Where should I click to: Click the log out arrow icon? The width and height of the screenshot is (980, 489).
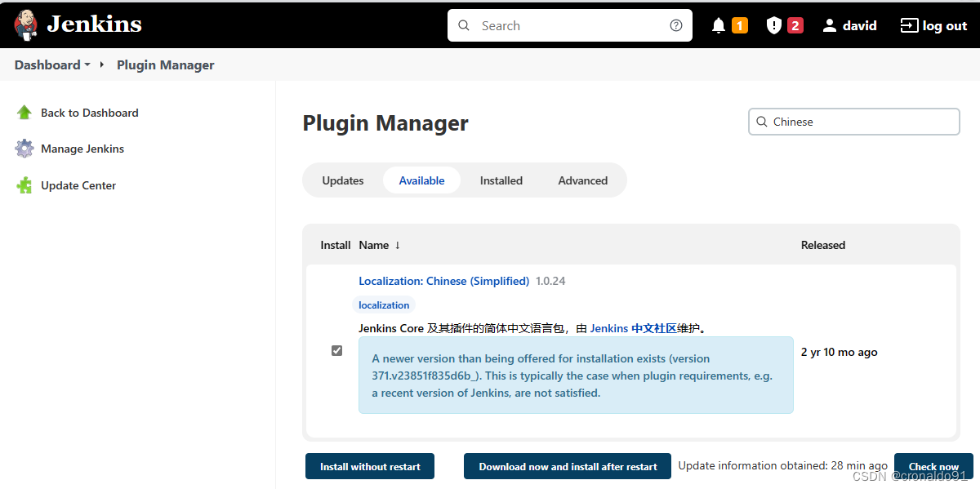(x=909, y=25)
